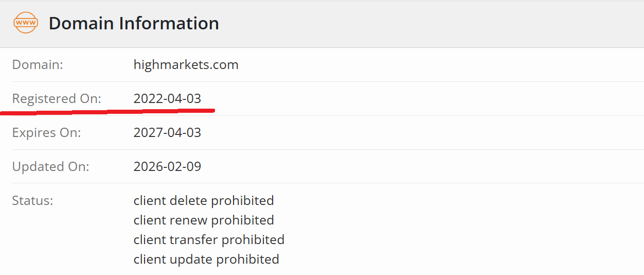The image size is (644, 275).
Task: Click the client delete prohibited status
Action: click(204, 200)
